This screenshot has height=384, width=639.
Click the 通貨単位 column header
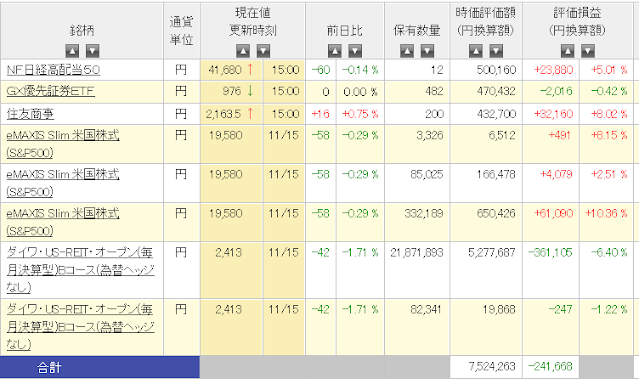point(181,31)
